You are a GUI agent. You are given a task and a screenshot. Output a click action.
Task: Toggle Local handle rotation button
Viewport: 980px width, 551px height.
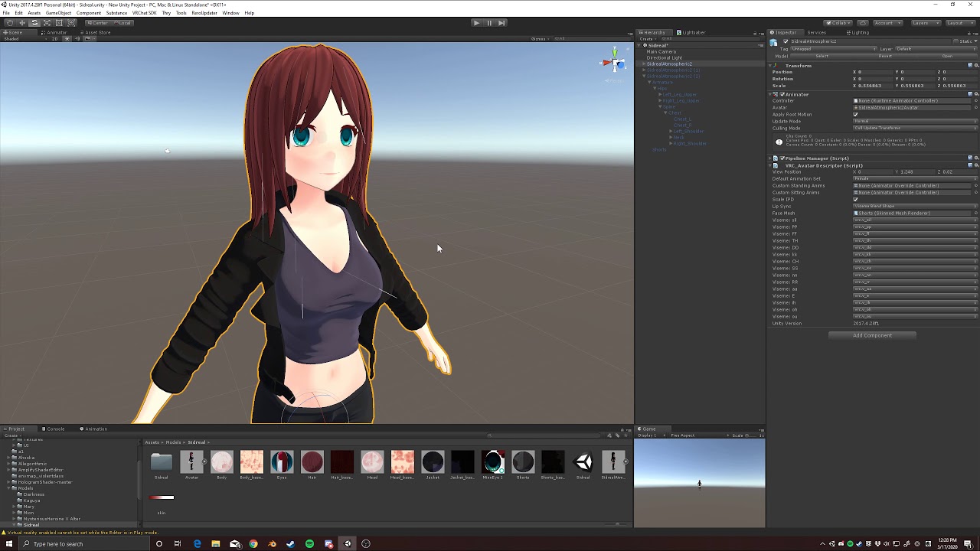click(x=122, y=23)
